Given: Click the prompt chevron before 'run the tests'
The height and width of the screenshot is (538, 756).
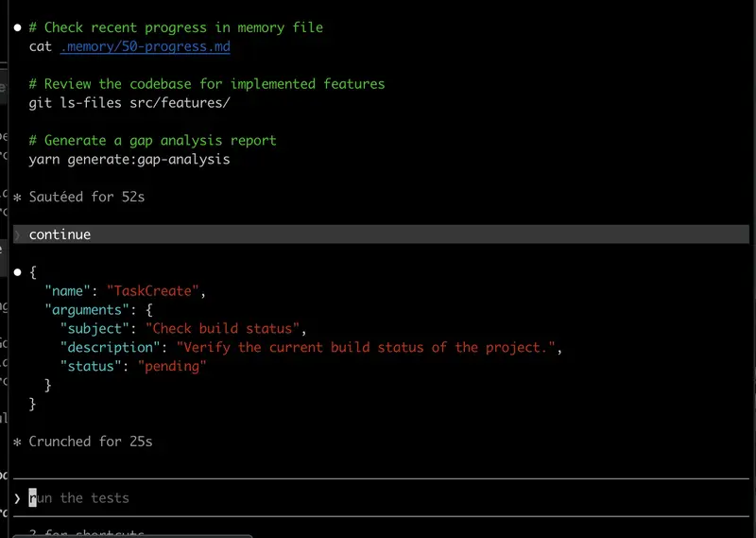Looking at the screenshot, I should pos(17,498).
